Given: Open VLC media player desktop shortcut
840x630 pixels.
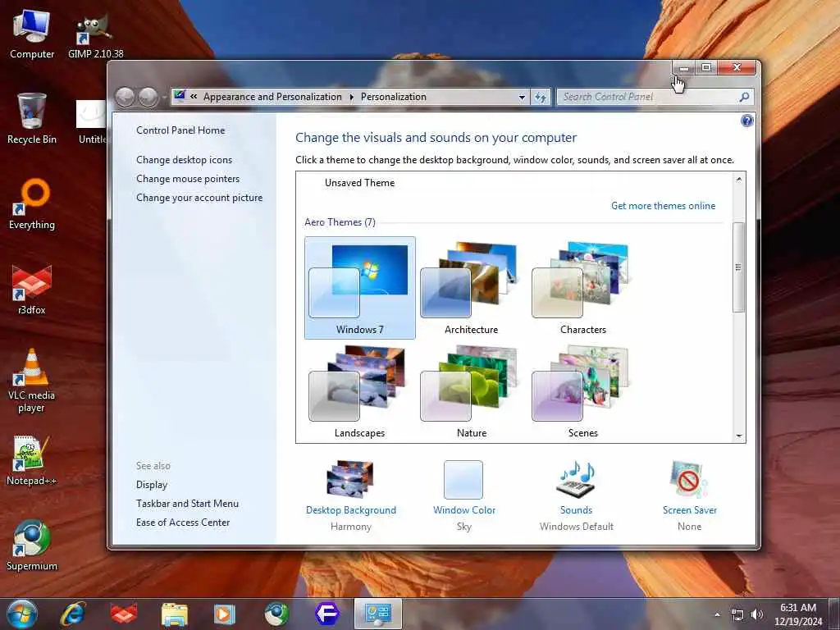Looking at the screenshot, I should [x=32, y=381].
